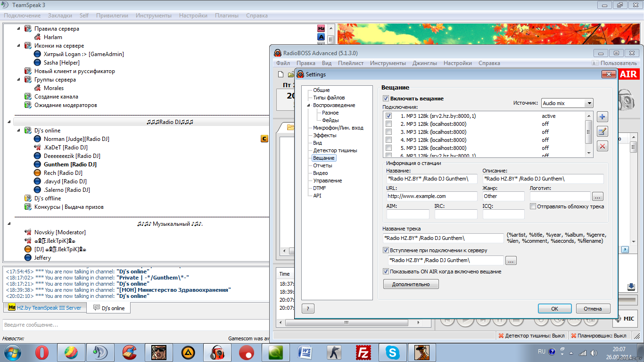Enable connection 5 MP3 128k localhost:8000
Viewport: 644px width, 362px height.
click(388, 148)
